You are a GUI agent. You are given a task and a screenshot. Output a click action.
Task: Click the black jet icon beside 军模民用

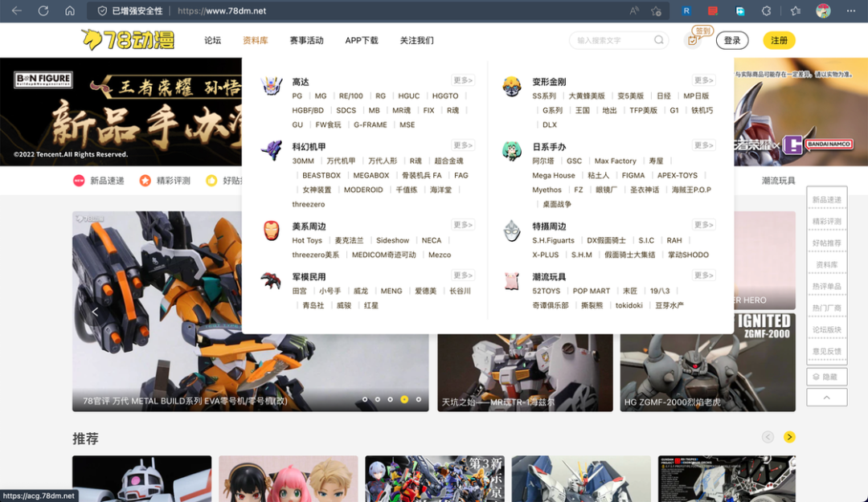tap(272, 280)
